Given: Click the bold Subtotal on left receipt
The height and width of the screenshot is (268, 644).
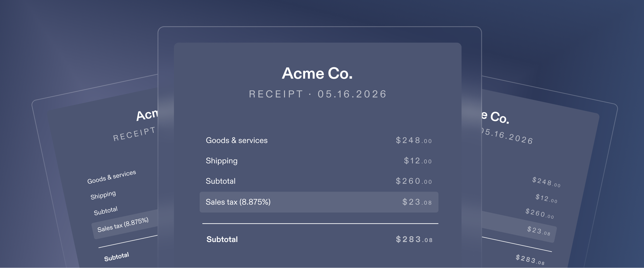Looking at the screenshot, I should (116, 257).
